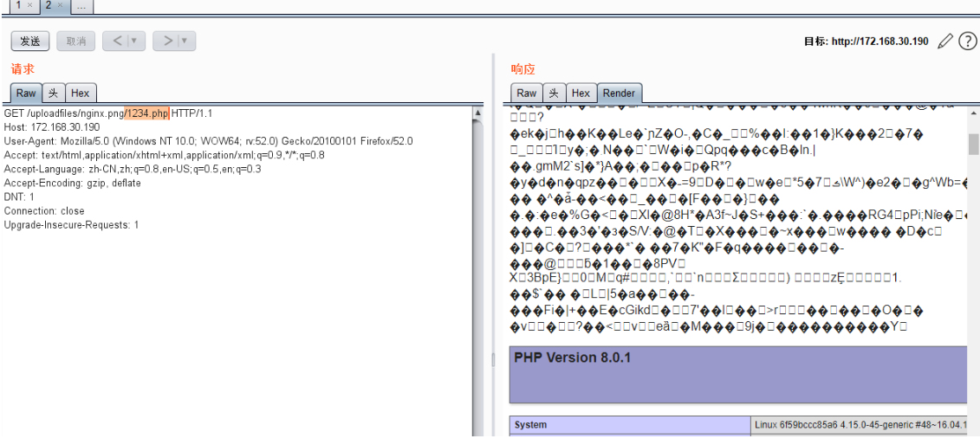Select the request Raw tab
Viewport: 980px width, 445px height.
pos(26,93)
